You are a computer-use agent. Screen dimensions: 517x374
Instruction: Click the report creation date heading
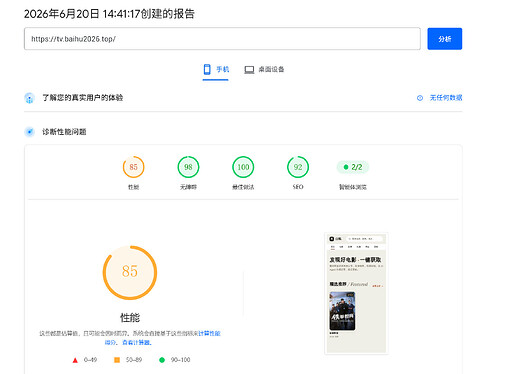(x=109, y=14)
